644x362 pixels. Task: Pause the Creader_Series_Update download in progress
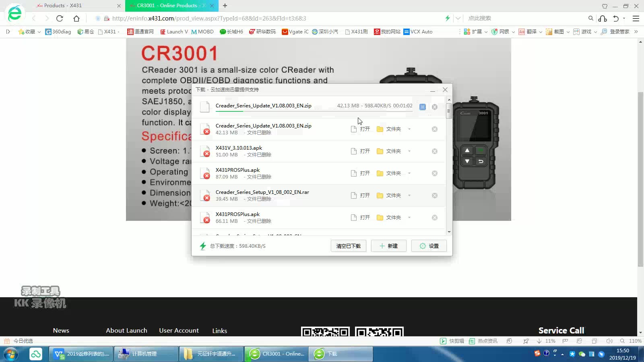422,107
